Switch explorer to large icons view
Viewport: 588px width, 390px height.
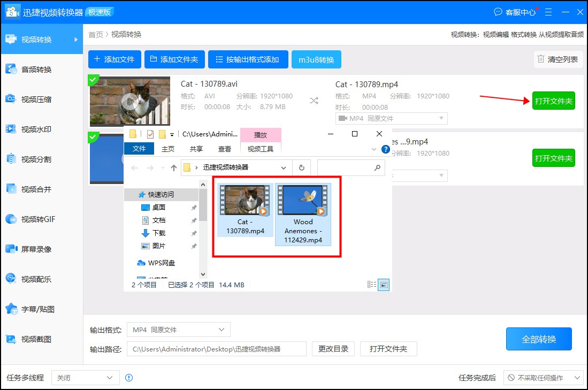tap(384, 285)
